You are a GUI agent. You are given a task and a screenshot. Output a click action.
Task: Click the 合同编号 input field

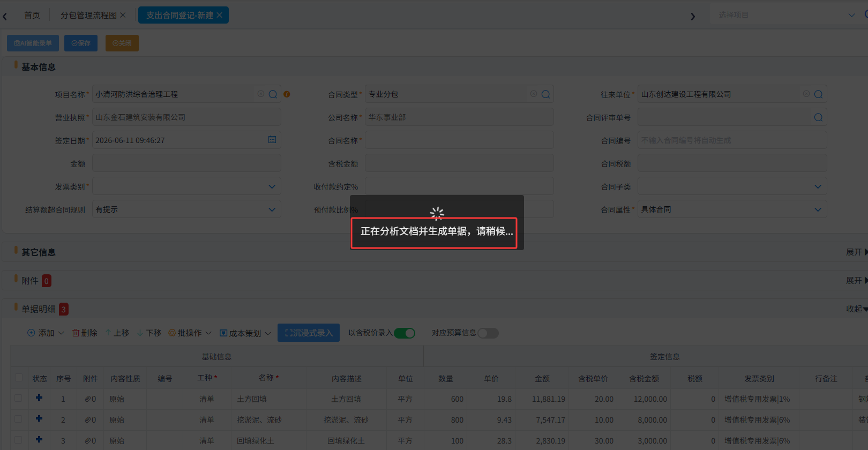[x=732, y=140]
